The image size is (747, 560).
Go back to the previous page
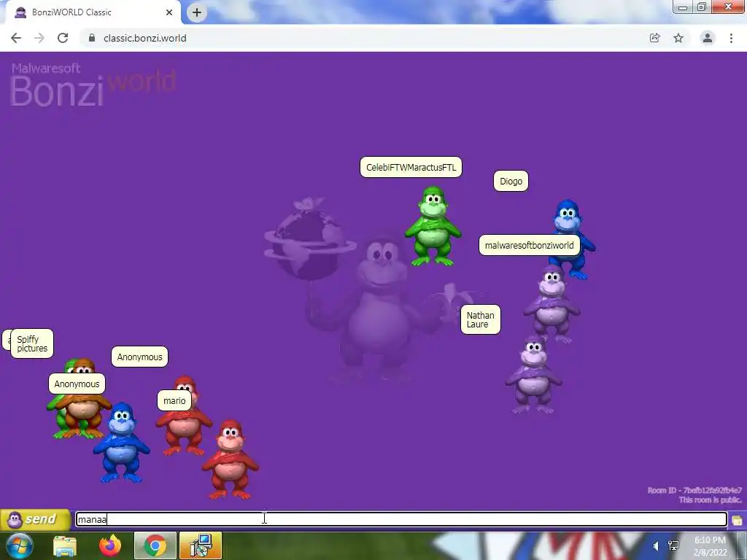pyautogui.click(x=16, y=38)
